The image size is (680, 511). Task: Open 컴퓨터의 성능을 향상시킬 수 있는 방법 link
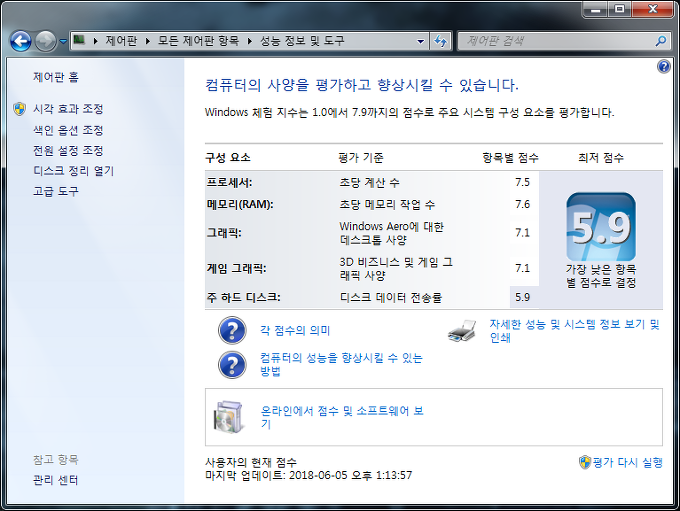(341, 364)
